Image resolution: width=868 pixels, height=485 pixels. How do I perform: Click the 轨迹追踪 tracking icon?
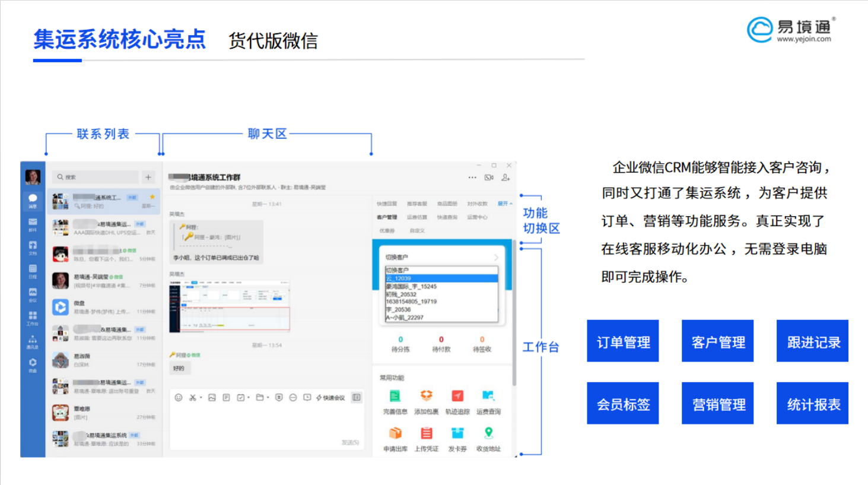click(x=457, y=397)
